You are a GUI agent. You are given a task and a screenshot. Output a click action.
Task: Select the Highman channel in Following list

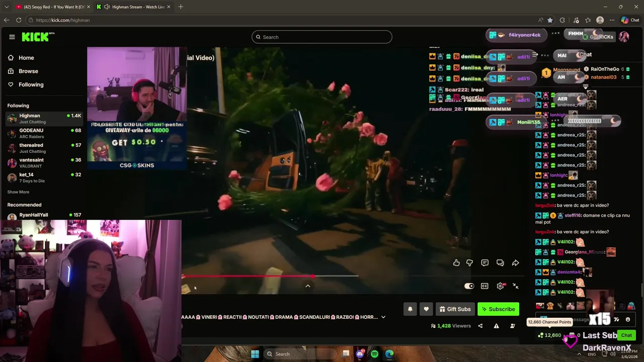coord(44,119)
